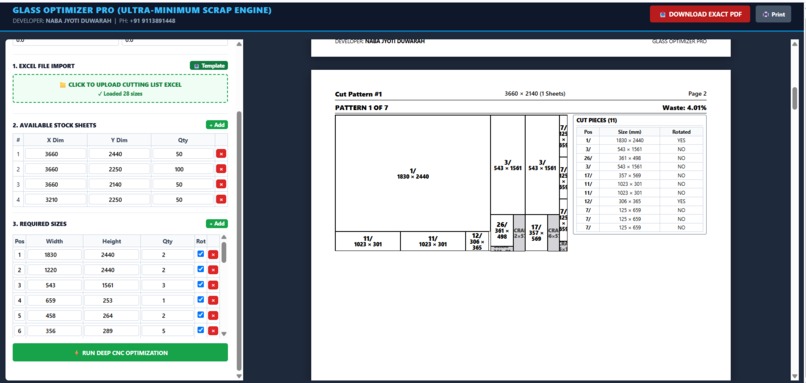Remove required size 1220 x 2440
The height and width of the screenshot is (383, 806).
(213, 270)
